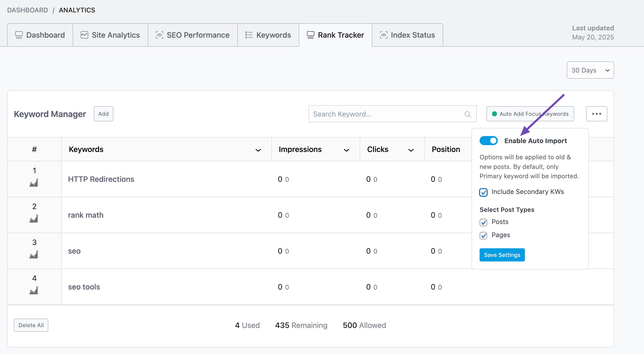Image resolution: width=644 pixels, height=354 pixels.
Task: Switch to the Keywords tab
Action: [x=268, y=35]
